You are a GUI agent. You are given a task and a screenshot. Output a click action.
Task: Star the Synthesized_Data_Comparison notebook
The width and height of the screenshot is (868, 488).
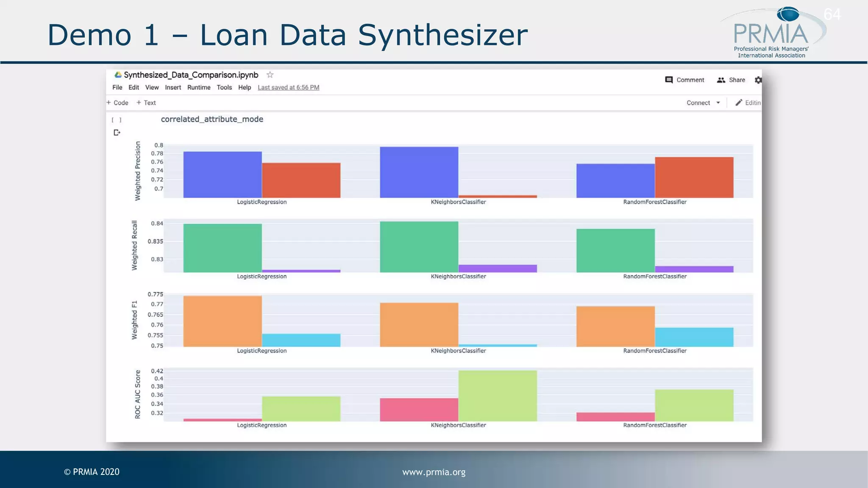[270, 75]
